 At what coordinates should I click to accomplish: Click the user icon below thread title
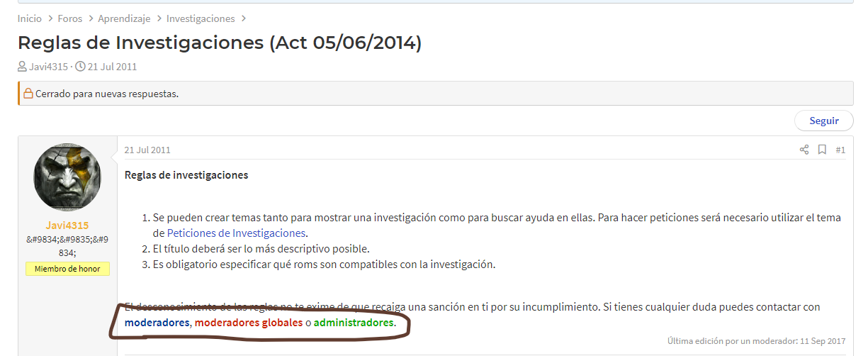[x=23, y=67]
